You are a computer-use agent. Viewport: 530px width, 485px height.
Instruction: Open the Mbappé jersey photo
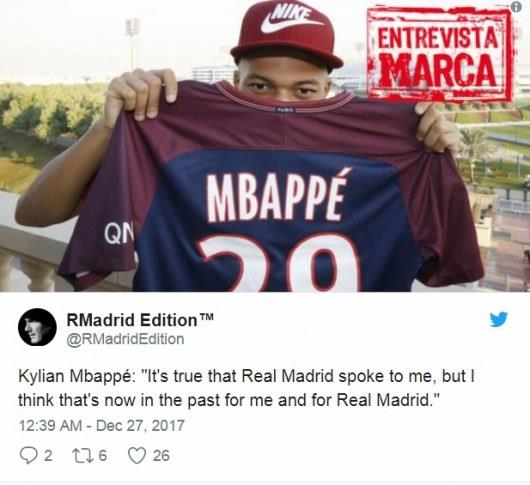265,146
